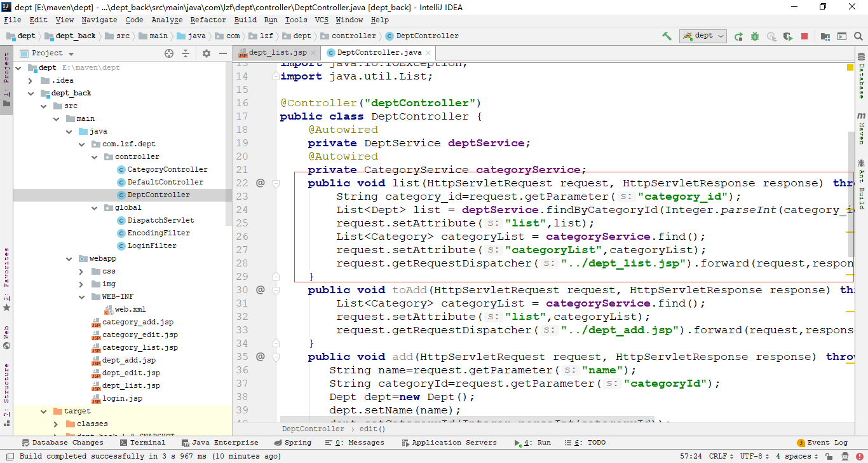868x463 pixels.
Task: Rerun the dept configuration
Action: point(738,36)
